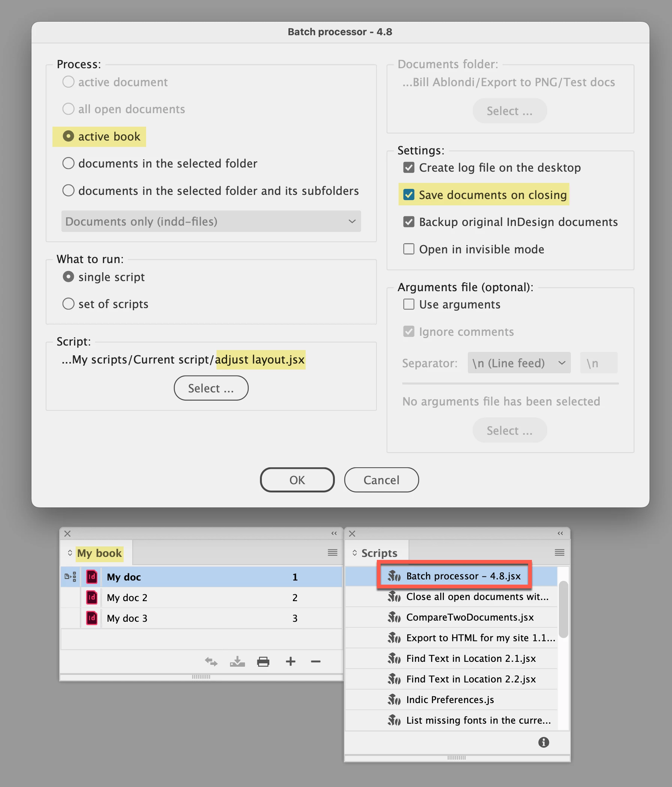Select Find Text in Location 2.2.jsx

coord(451,679)
